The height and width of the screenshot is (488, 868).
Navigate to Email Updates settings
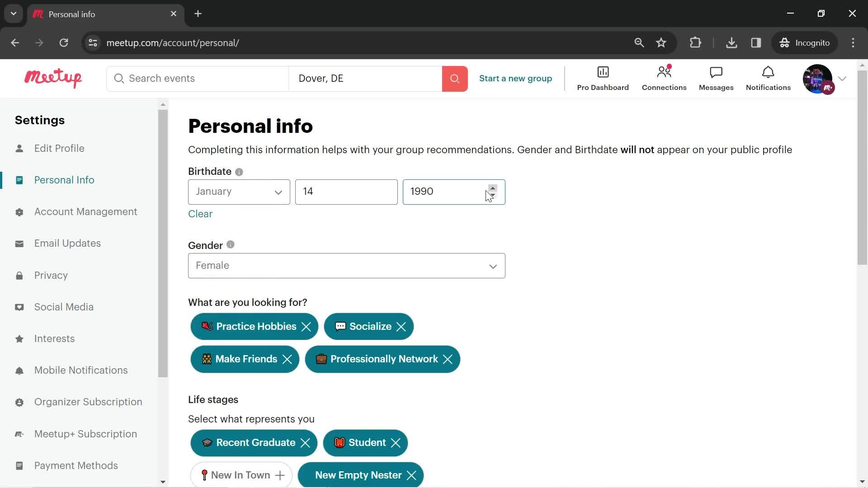click(x=67, y=243)
